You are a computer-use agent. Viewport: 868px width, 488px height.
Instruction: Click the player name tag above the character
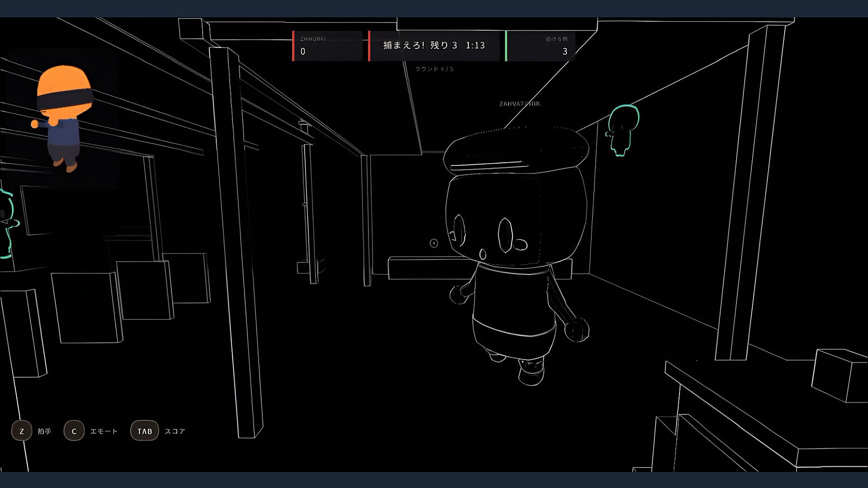pos(520,104)
